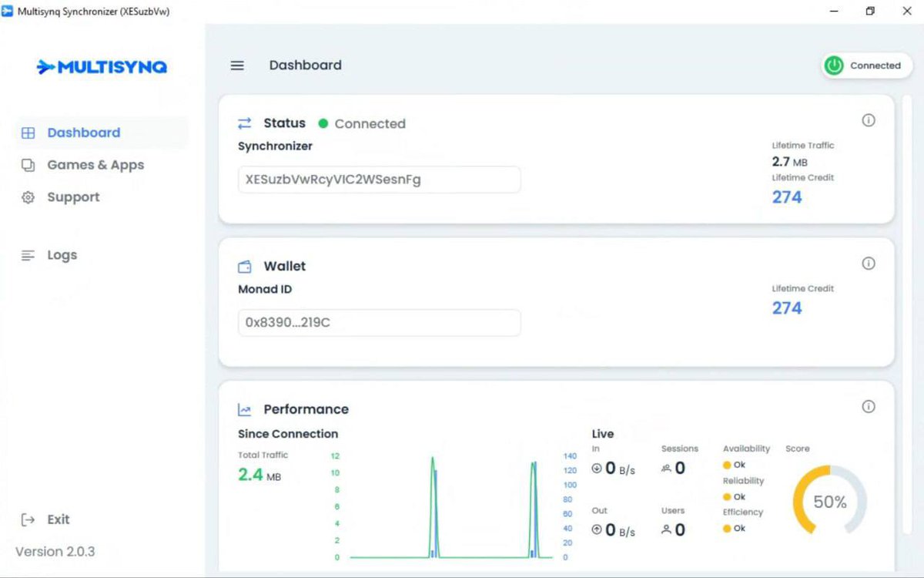Screen dimensions: 924x578
Task: Click the Multisynq logo
Action: coord(102,67)
